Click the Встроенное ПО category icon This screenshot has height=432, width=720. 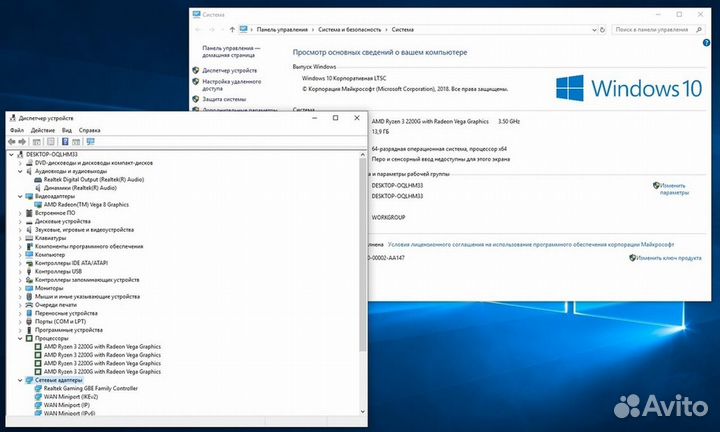pos(29,213)
